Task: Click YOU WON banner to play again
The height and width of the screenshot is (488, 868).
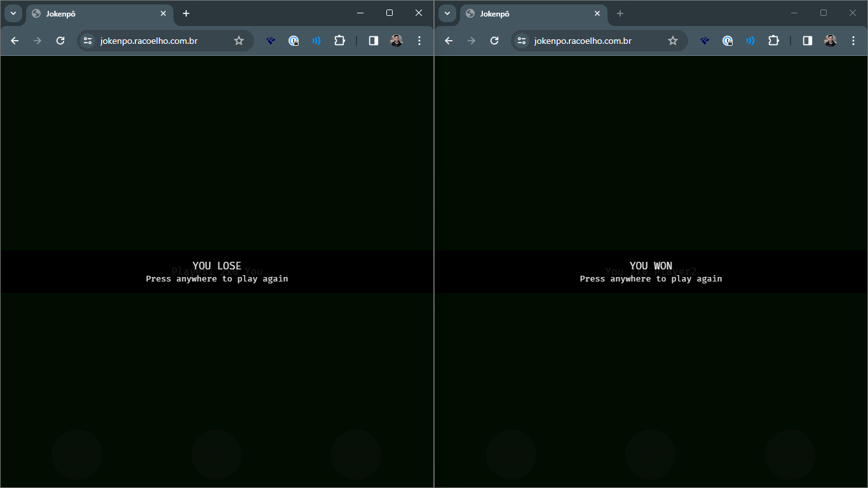Action: point(651,266)
